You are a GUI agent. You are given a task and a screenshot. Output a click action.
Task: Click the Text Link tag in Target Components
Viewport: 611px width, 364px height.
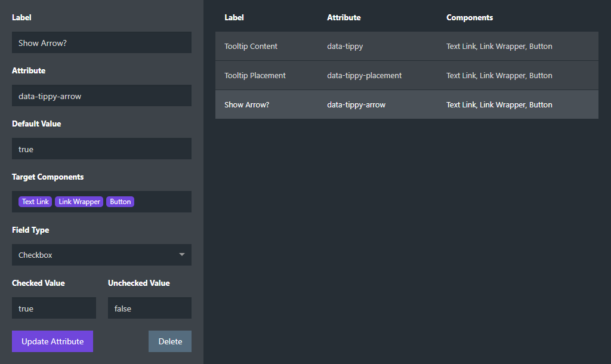[x=35, y=202]
